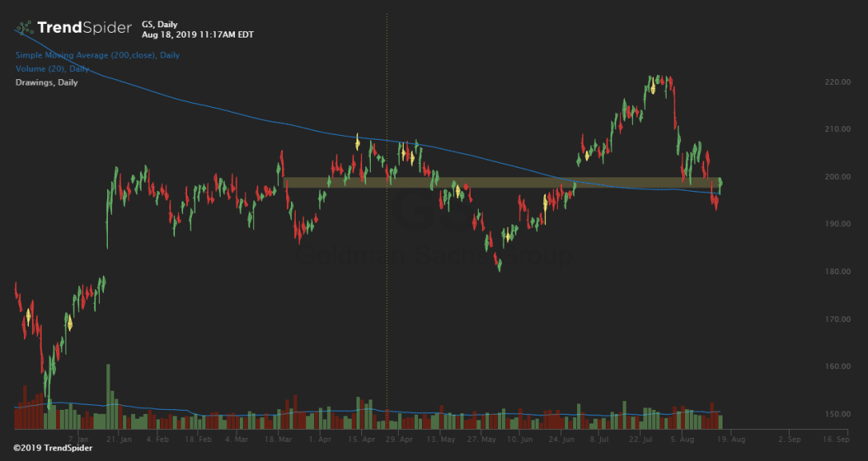Click the Goldman Sachs Group watermark text
This screenshot has width=868, height=461.
[x=434, y=257]
